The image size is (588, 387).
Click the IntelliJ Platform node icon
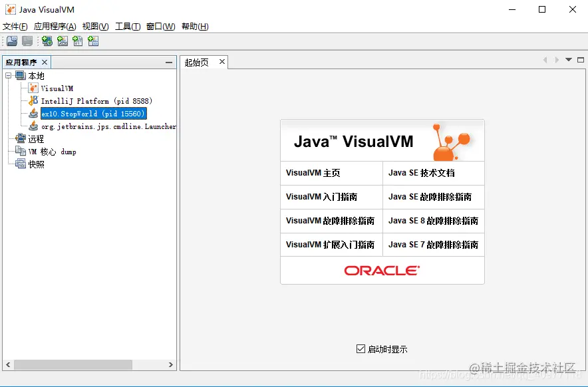33,100
